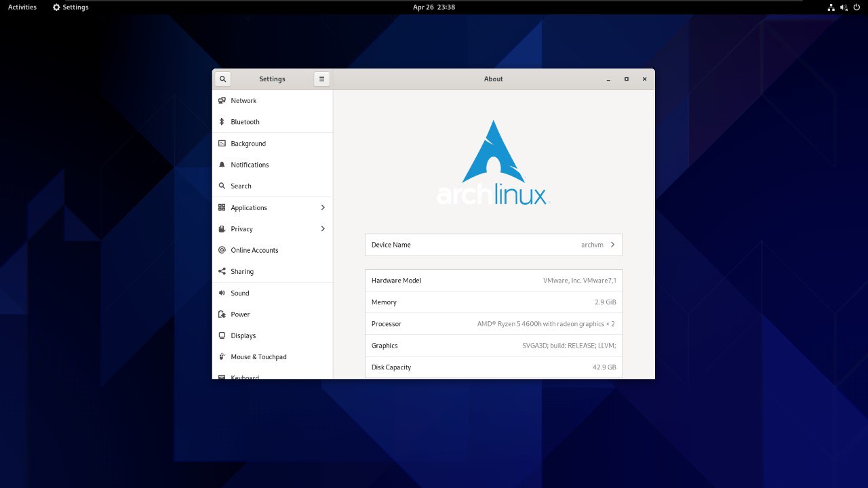
Task: Open the Settings search button
Action: 222,79
